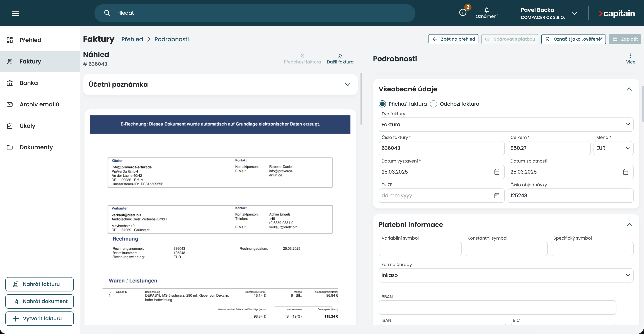Open the Měna currency dropdown
The image size is (644, 334).
click(x=613, y=148)
